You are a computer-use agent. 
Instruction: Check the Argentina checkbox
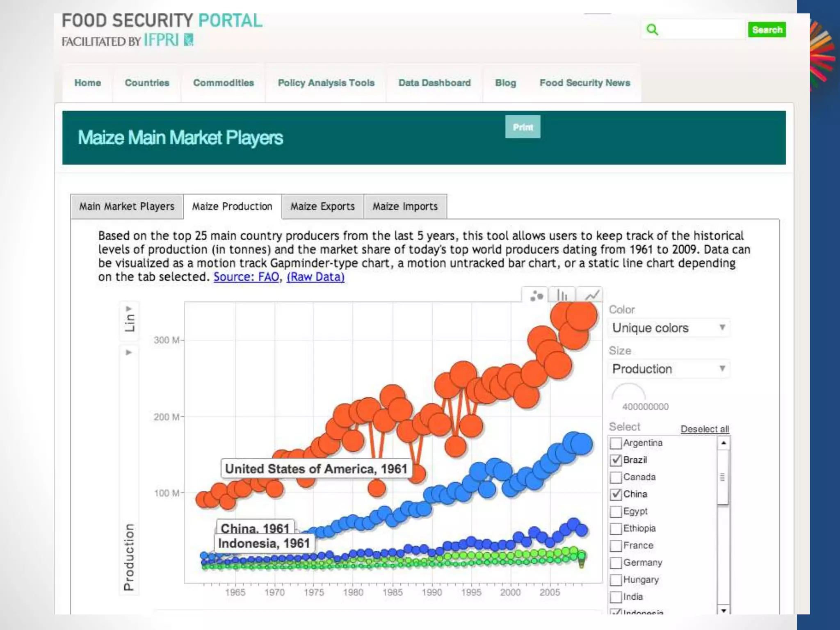click(616, 443)
